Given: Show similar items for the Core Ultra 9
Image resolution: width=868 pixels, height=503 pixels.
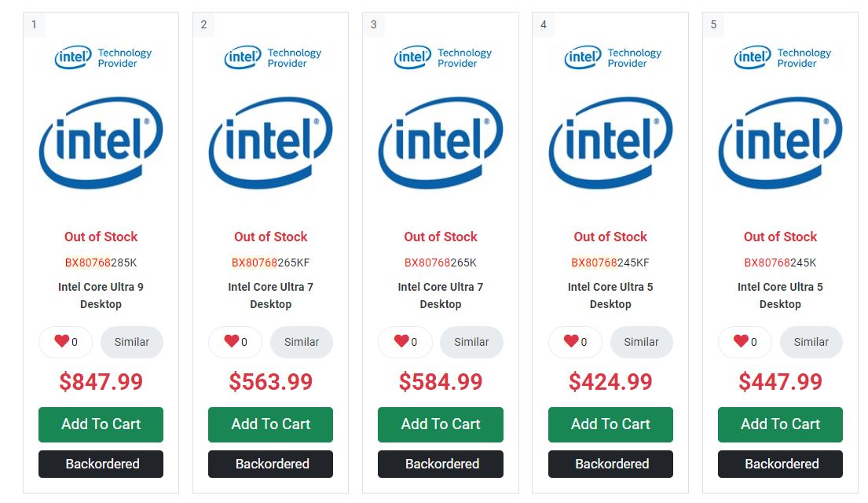Looking at the screenshot, I should (x=132, y=342).
